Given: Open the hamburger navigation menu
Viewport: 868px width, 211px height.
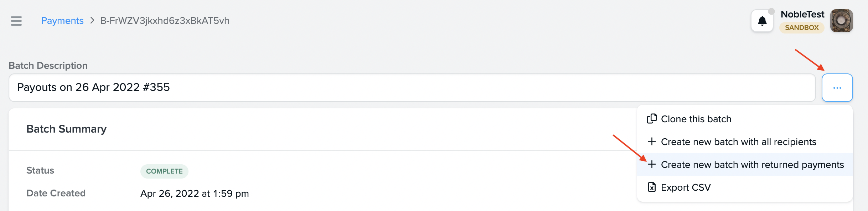Looking at the screenshot, I should tap(16, 21).
